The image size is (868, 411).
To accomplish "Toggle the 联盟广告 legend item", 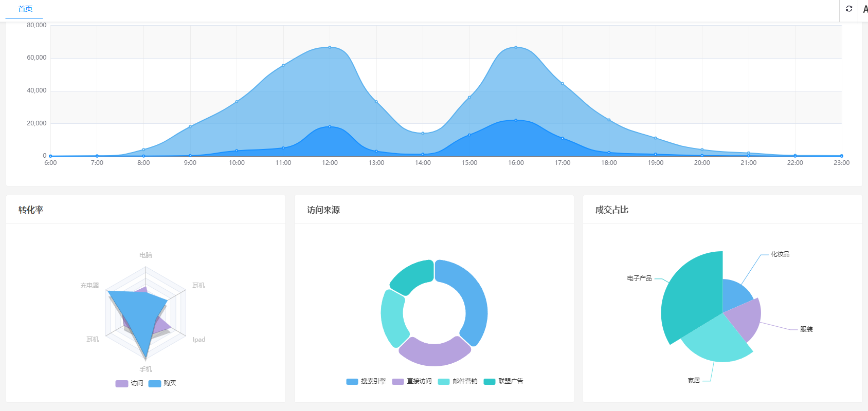I will click(x=503, y=381).
